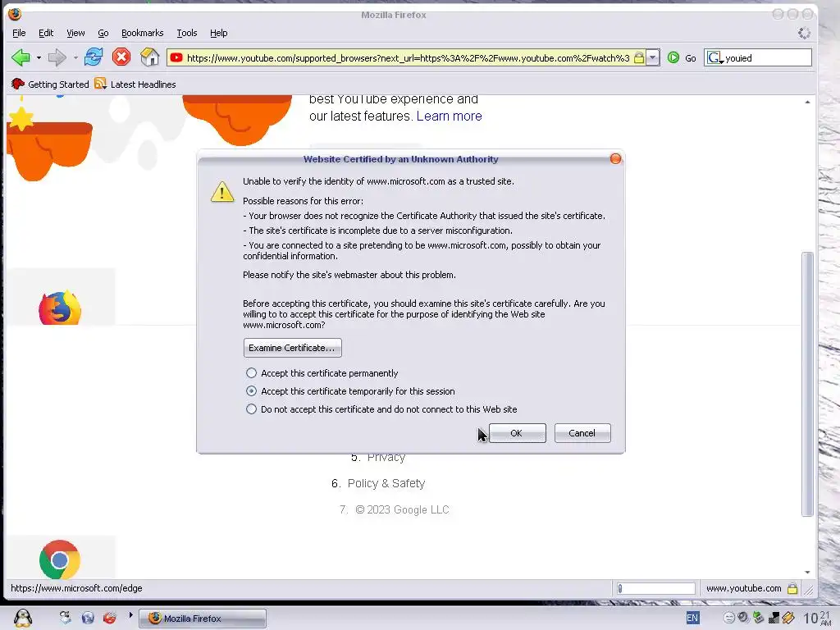Click the scroll-down arrow of page scrollbar

(807, 572)
